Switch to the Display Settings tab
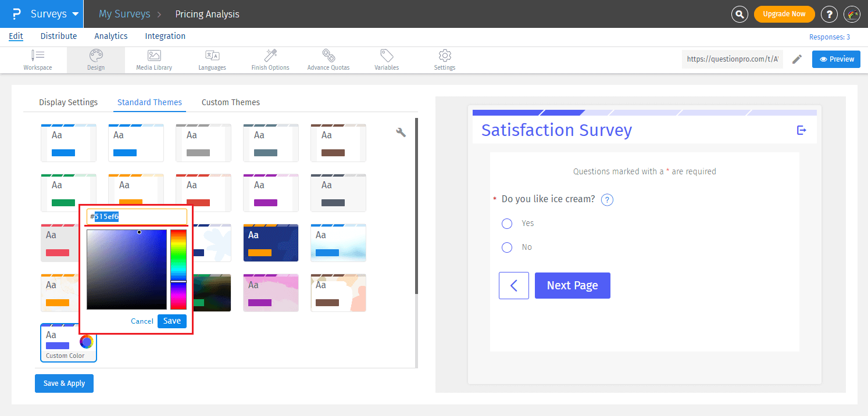 click(x=68, y=102)
